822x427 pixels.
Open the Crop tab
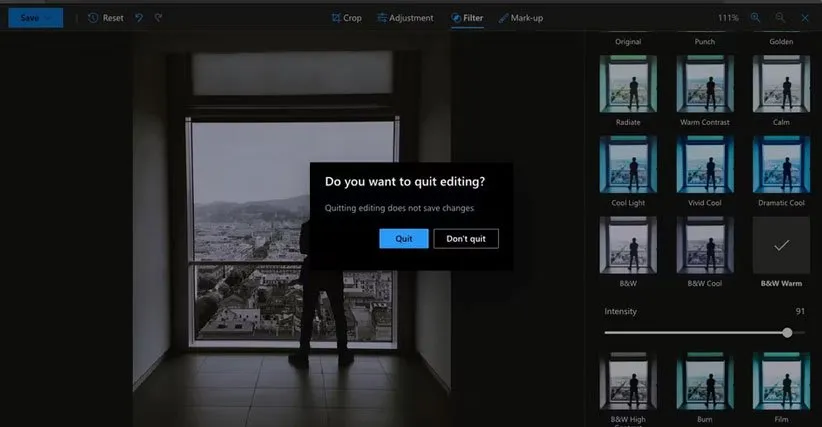[x=346, y=18]
